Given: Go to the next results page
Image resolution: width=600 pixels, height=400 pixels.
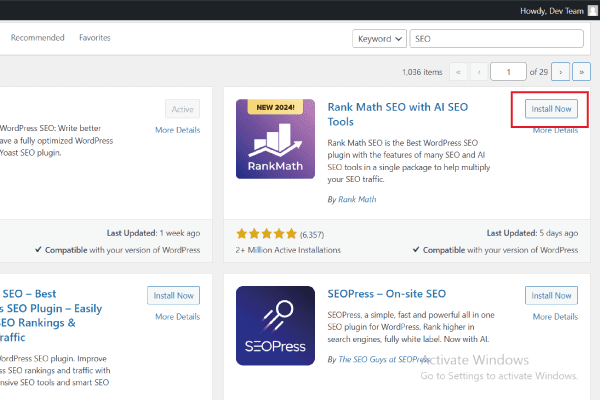Looking at the screenshot, I should [x=561, y=72].
